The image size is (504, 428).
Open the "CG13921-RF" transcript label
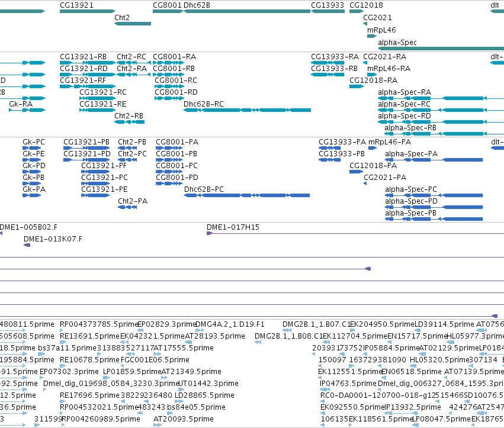82,81
